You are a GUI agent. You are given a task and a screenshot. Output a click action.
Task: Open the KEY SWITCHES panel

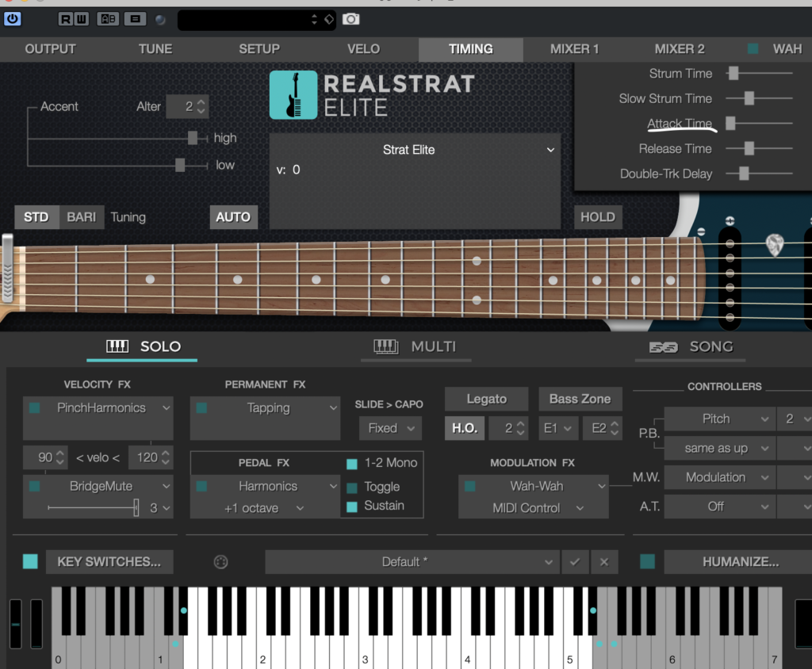point(109,562)
